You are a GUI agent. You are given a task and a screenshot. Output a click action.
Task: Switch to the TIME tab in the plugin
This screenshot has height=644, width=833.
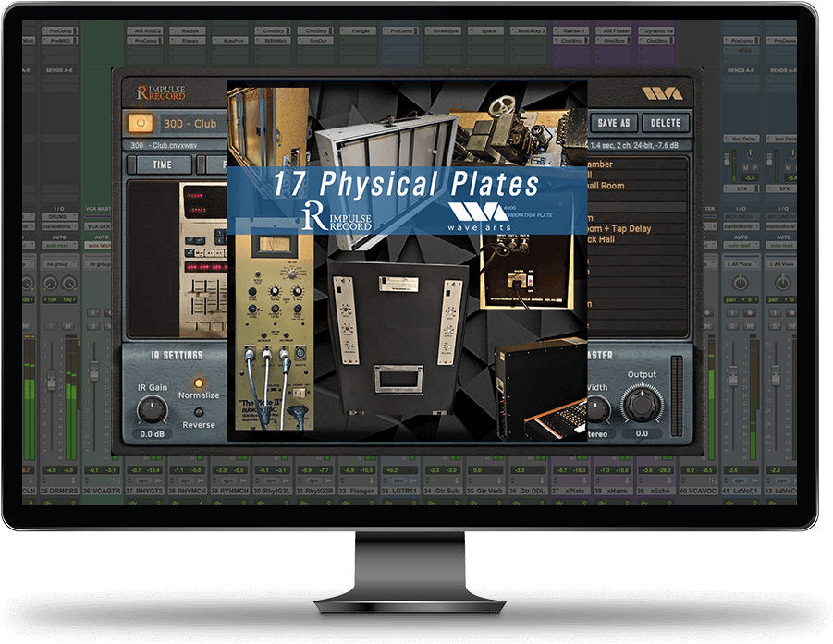tap(162, 164)
